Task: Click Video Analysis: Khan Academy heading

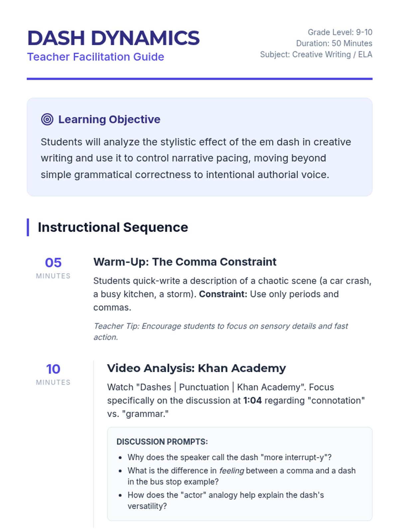Action: [196, 368]
